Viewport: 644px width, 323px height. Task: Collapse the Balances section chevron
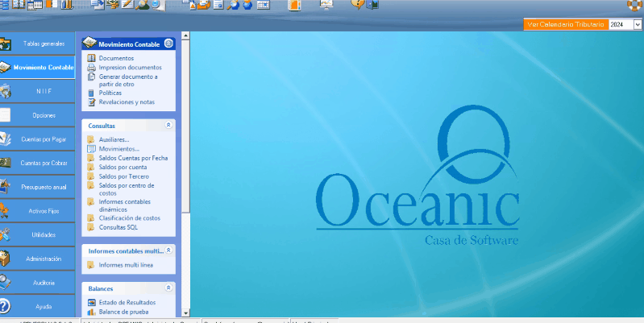(168, 288)
